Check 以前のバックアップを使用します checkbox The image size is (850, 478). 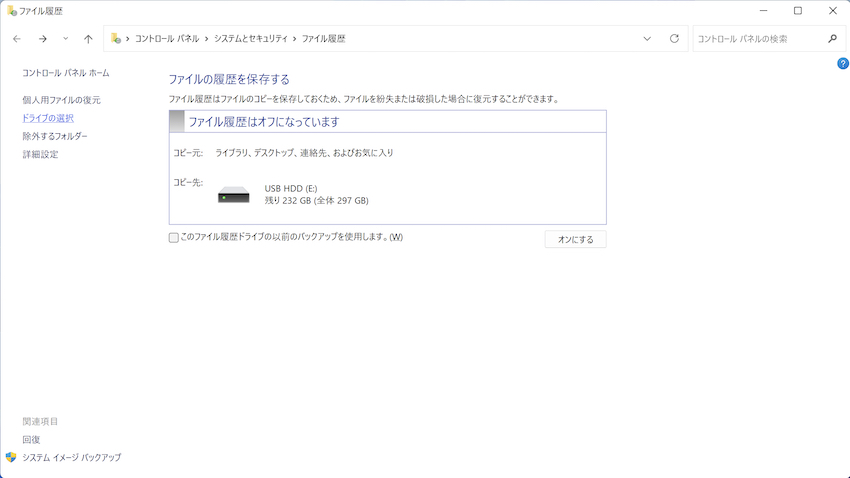tap(173, 237)
